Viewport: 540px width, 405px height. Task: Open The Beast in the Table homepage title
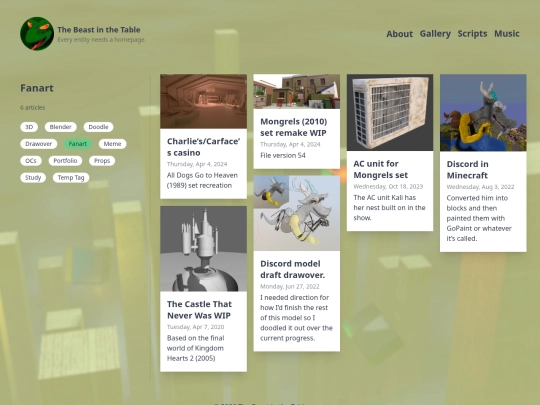(x=99, y=30)
